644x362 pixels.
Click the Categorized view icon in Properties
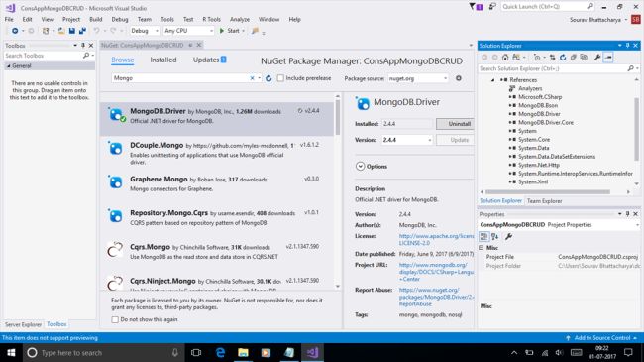[x=483, y=236]
